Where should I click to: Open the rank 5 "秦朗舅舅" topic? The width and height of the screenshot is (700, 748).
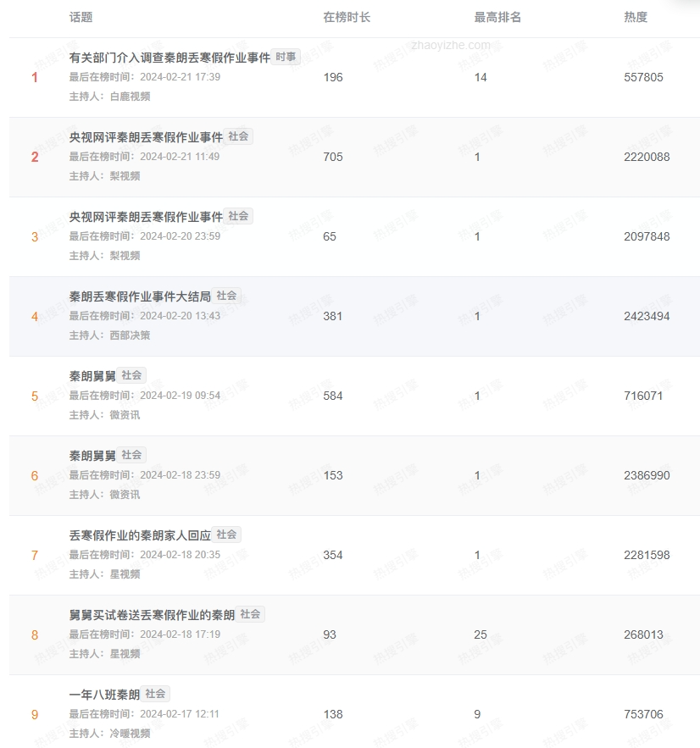tap(92, 376)
